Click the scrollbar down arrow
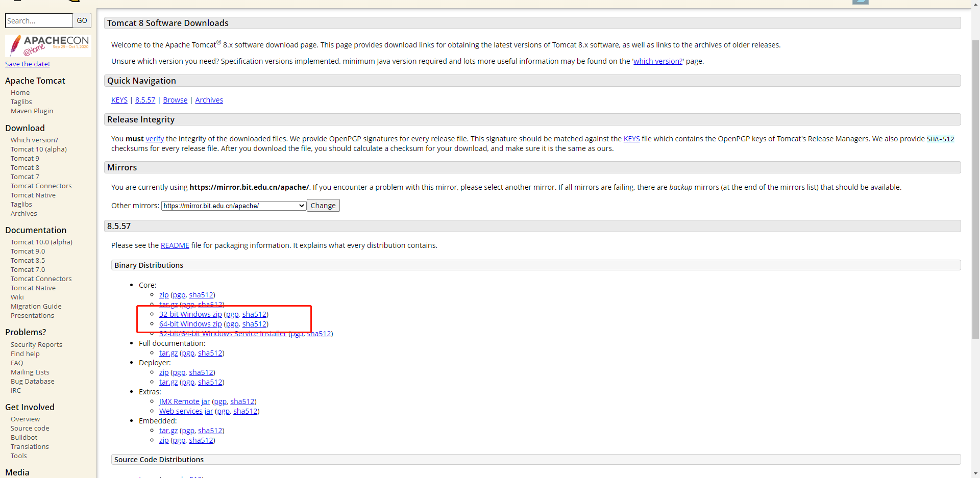The image size is (980, 478). click(x=975, y=473)
